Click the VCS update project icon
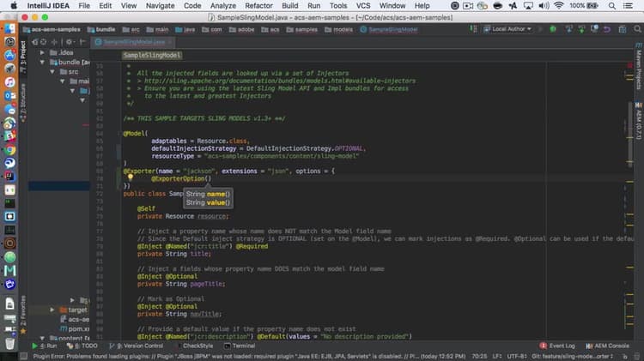The height and width of the screenshot is (361, 644). pyautogui.click(x=568, y=29)
